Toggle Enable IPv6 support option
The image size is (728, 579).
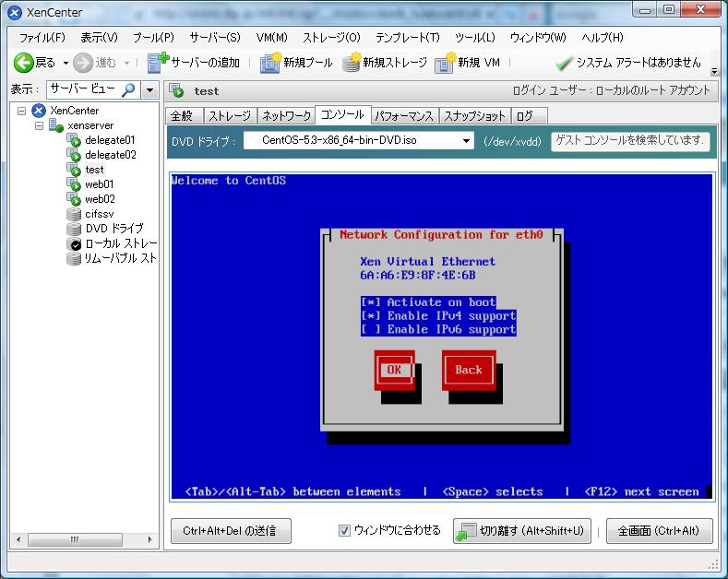tap(438, 329)
